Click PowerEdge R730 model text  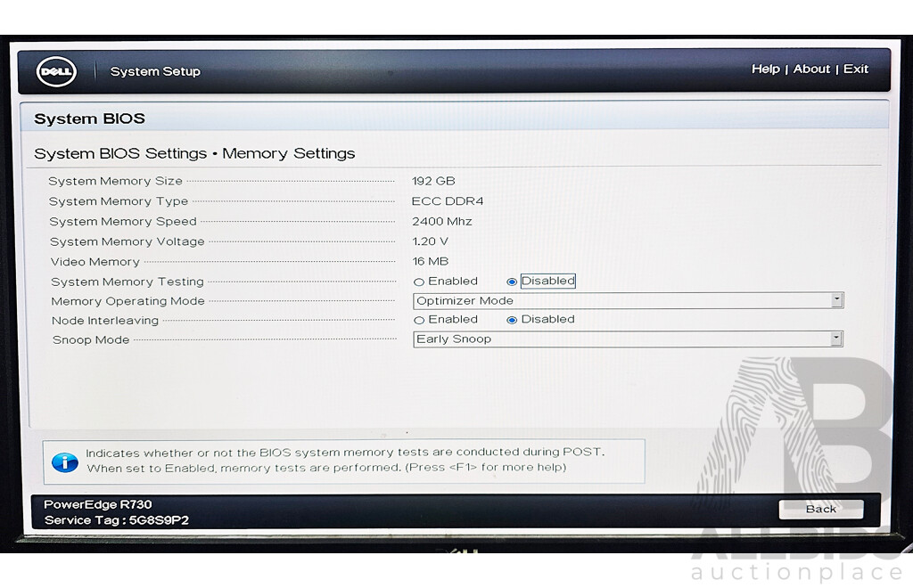pyautogui.click(x=98, y=504)
